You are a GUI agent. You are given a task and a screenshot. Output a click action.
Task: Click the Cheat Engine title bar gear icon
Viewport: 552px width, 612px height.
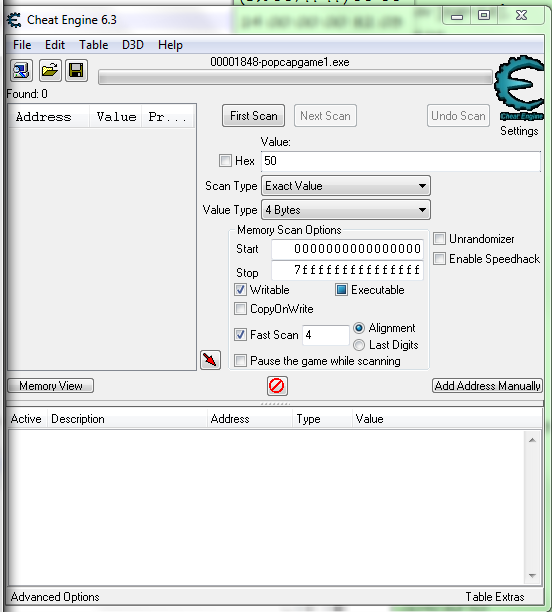[14, 20]
